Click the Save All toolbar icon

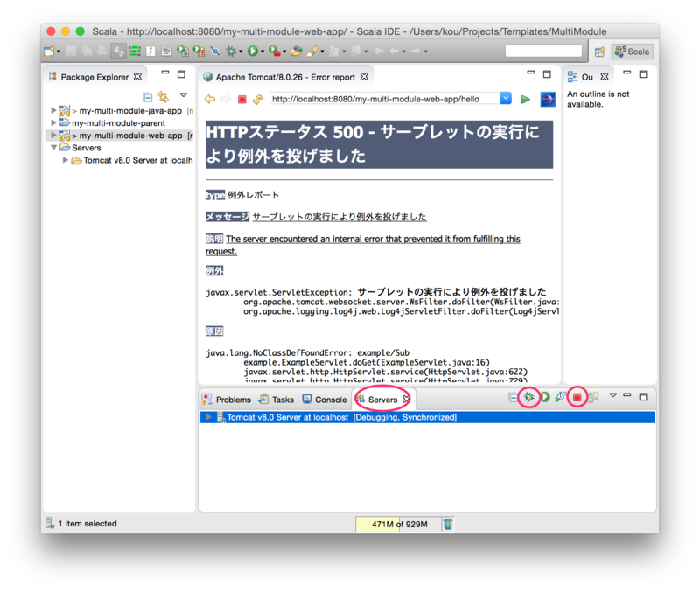coord(87,52)
